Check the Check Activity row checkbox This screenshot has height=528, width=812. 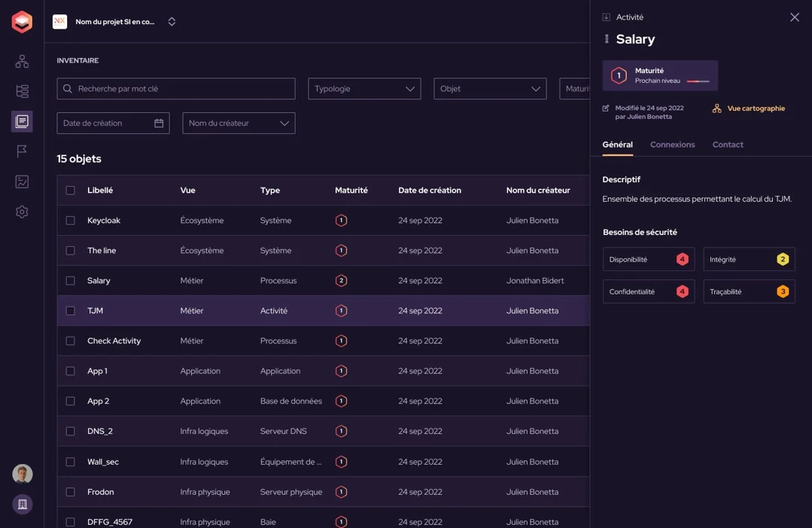coord(71,340)
